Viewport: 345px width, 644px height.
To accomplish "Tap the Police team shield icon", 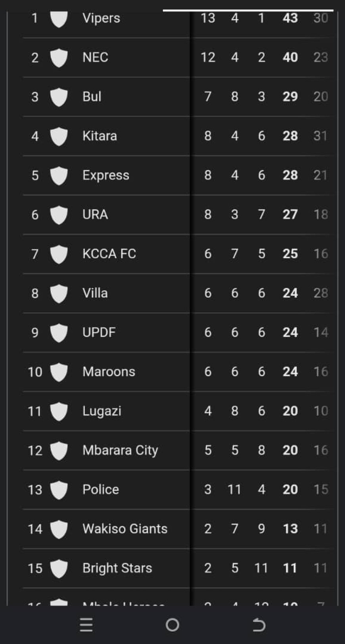I will click(x=59, y=490).
